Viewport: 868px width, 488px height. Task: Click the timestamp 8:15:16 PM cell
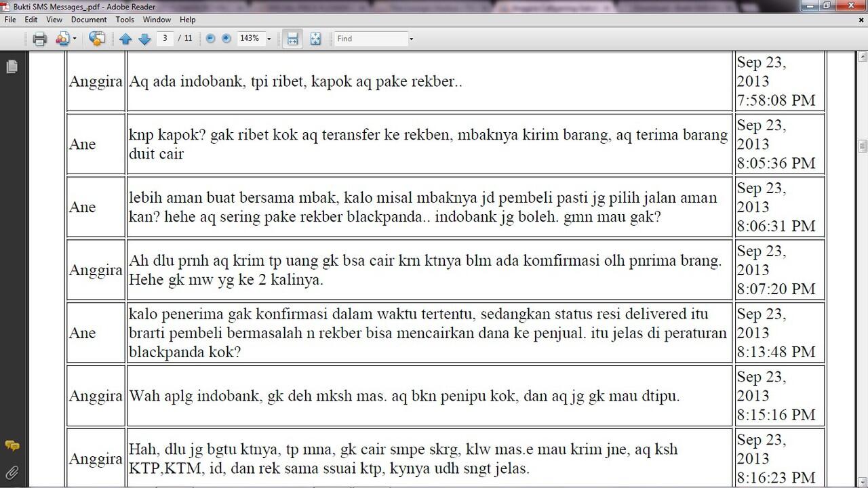pos(780,396)
